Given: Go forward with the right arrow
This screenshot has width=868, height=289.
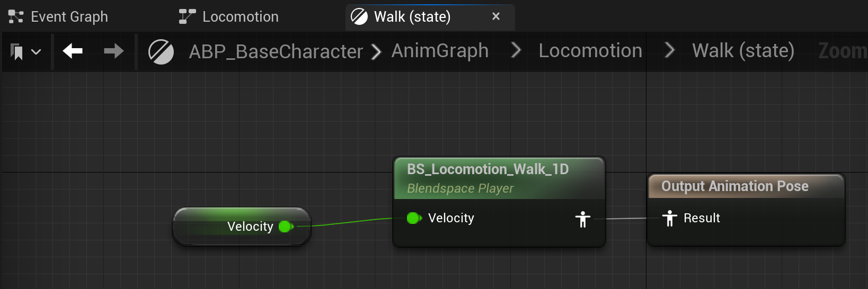Looking at the screenshot, I should point(113,51).
